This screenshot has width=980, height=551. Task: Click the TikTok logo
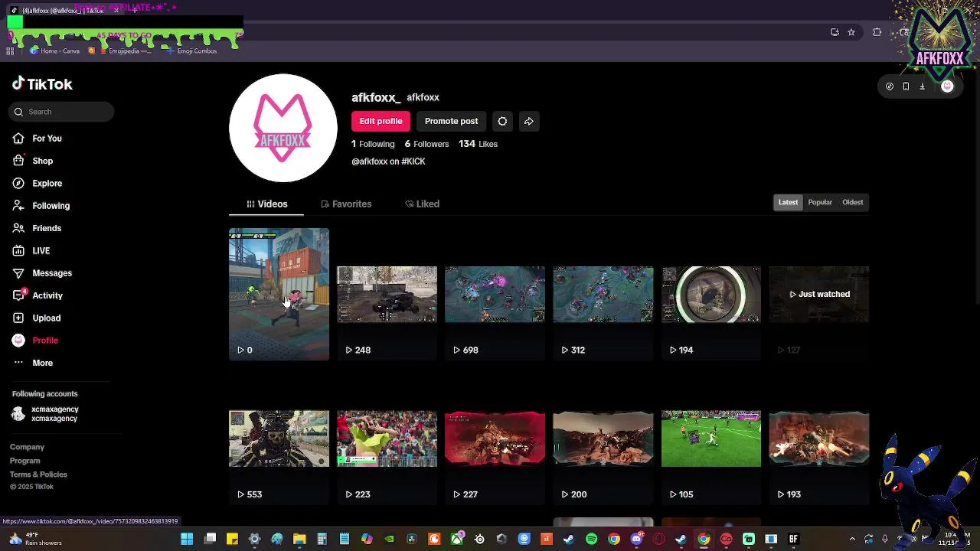pyautogui.click(x=42, y=84)
